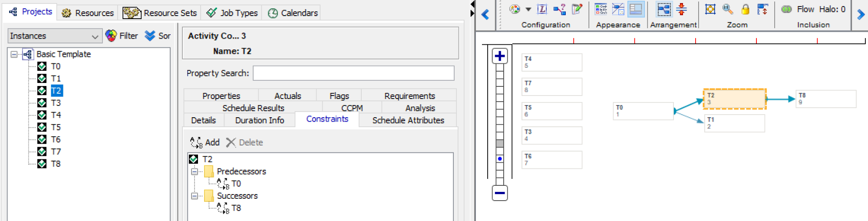Screen dimensions: 868x221
Task: Click the blue minus zoom-out button
Action: (x=500, y=193)
